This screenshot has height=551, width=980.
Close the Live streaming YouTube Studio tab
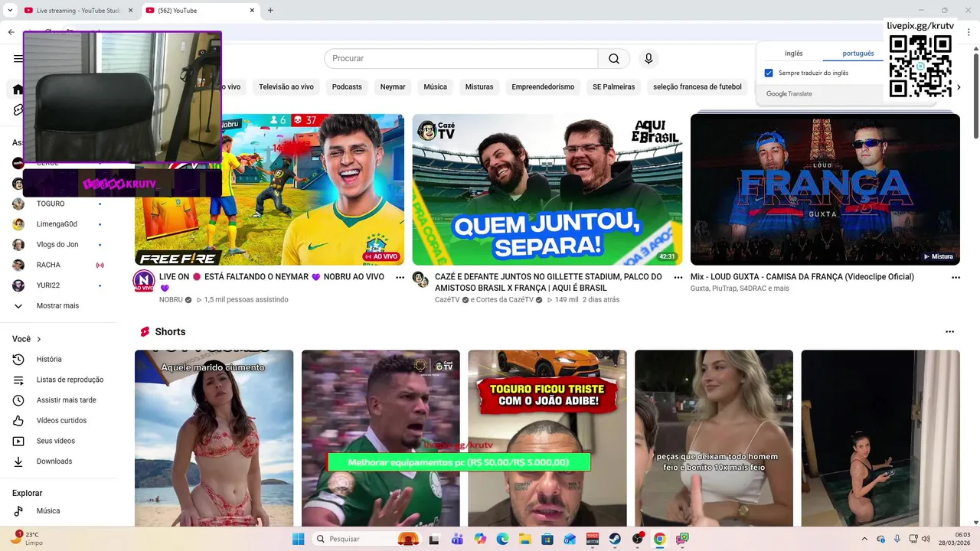[x=131, y=11]
